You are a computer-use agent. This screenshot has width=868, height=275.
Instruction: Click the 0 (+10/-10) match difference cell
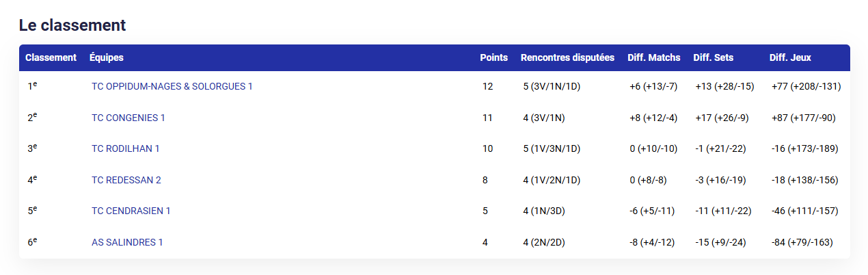pyautogui.click(x=653, y=148)
